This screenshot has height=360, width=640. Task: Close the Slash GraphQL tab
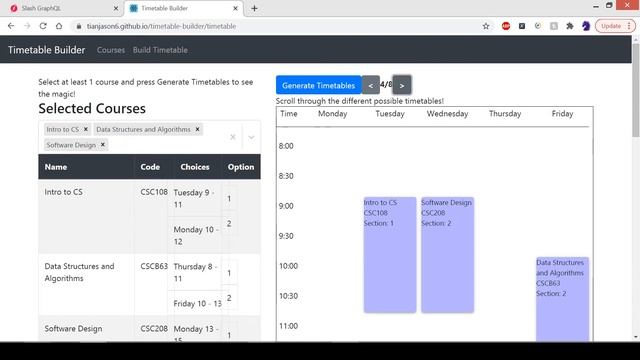pos(116,8)
